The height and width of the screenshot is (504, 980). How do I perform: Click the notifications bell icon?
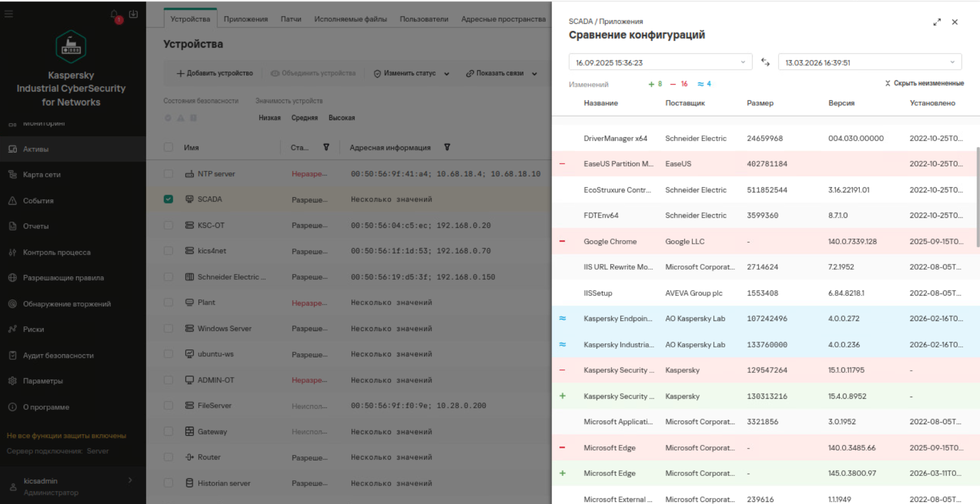coord(115,15)
